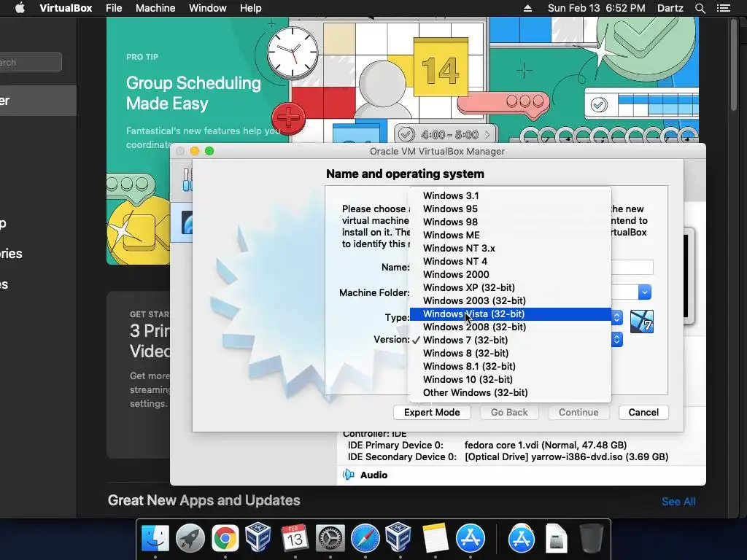
Task: Choose Other Windows (32-bit) option
Action: click(x=510, y=393)
